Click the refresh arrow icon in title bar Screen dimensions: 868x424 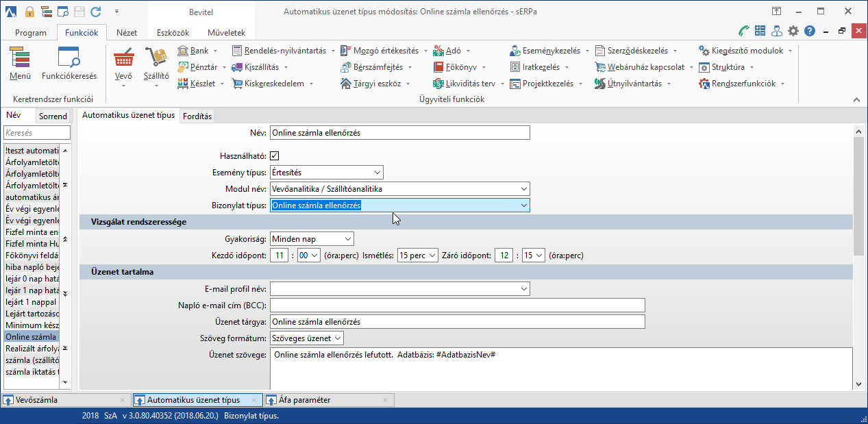(x=95, y=12)
